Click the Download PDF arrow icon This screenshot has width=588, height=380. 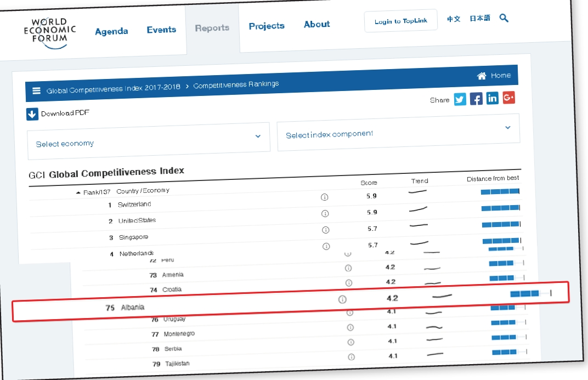[x=32, y=114]
